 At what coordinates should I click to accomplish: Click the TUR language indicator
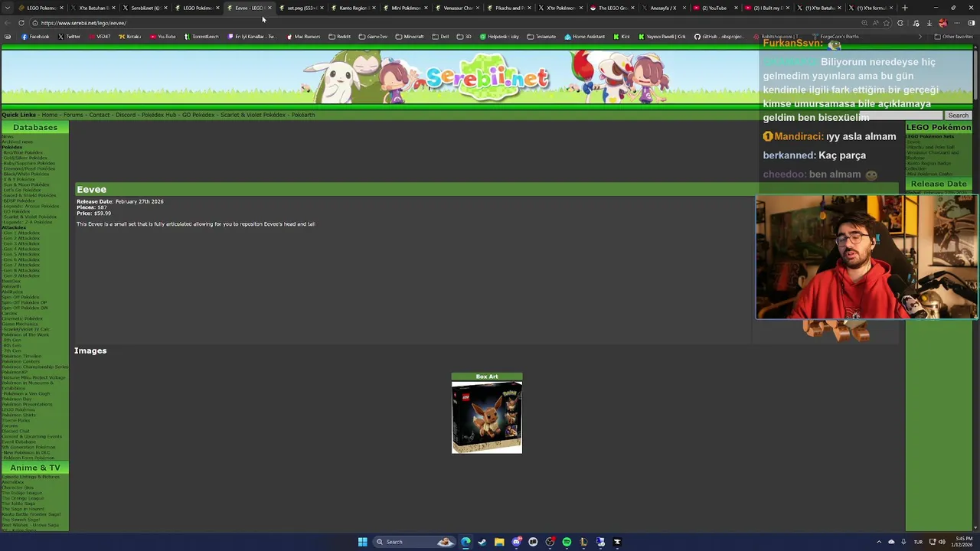[x=918, y=542]
